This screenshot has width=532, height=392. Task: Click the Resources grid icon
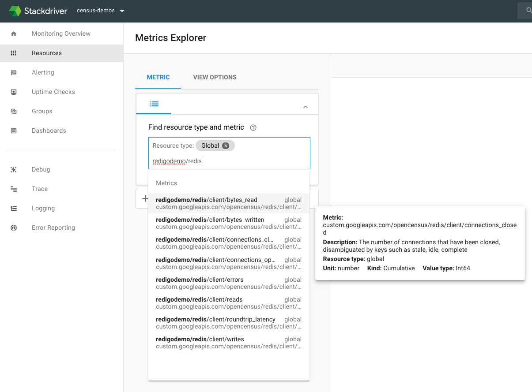(14, 53)
